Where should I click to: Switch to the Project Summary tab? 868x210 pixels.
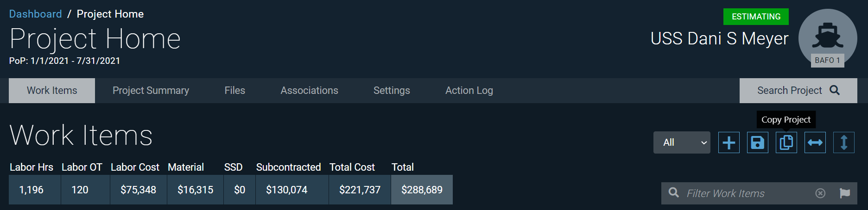tap(151, 91)
